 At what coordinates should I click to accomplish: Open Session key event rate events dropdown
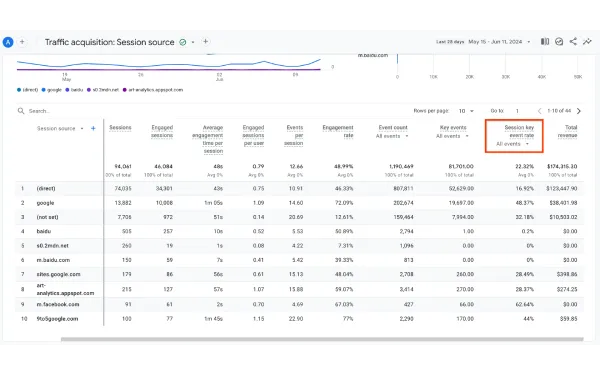point(512,144)
